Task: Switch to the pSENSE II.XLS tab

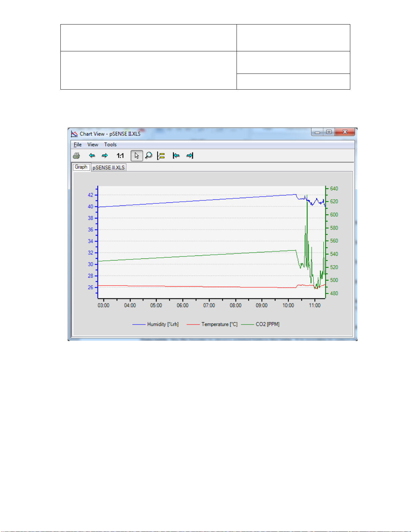Action: (x=109, y=167)
